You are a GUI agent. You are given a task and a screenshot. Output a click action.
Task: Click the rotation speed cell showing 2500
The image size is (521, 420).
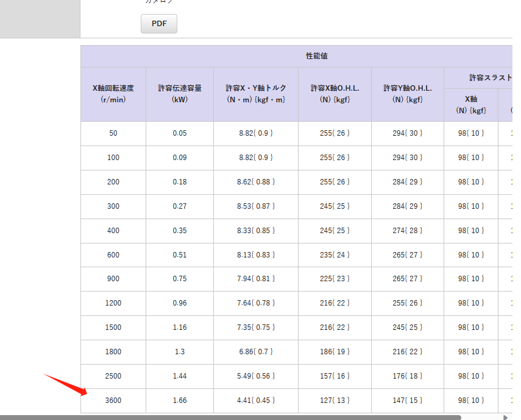(x=112, y=376)
